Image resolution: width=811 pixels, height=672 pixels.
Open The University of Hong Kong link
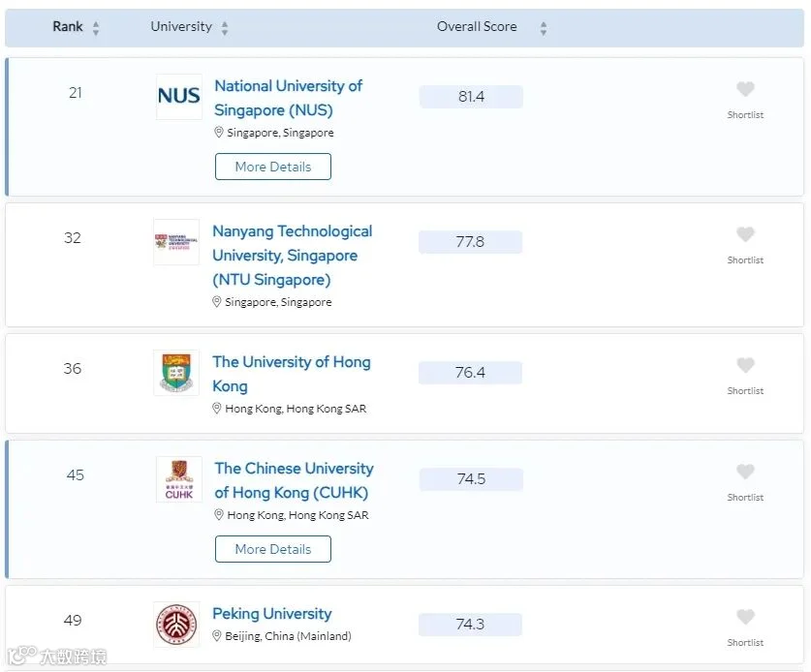[x=292, y=374]
